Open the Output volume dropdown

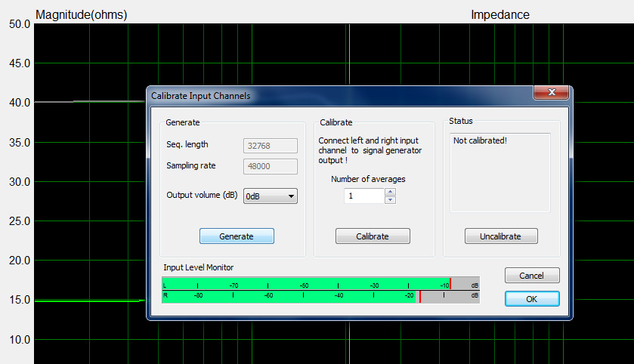pos(270,196)
